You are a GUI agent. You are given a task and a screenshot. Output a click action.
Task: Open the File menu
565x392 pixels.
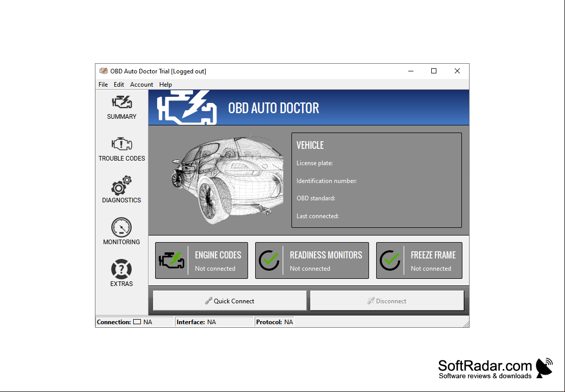[103, 84]
